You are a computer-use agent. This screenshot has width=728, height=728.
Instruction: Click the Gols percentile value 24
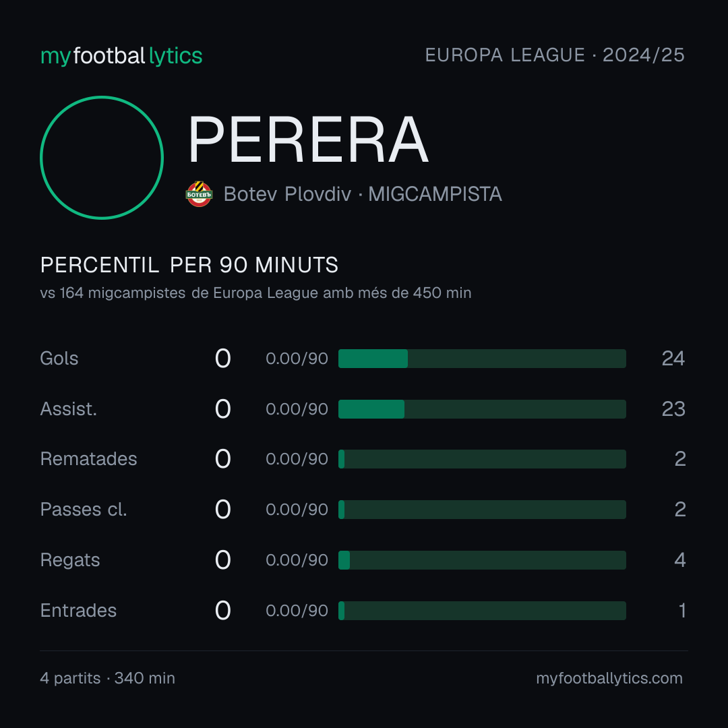coord(673,359)
